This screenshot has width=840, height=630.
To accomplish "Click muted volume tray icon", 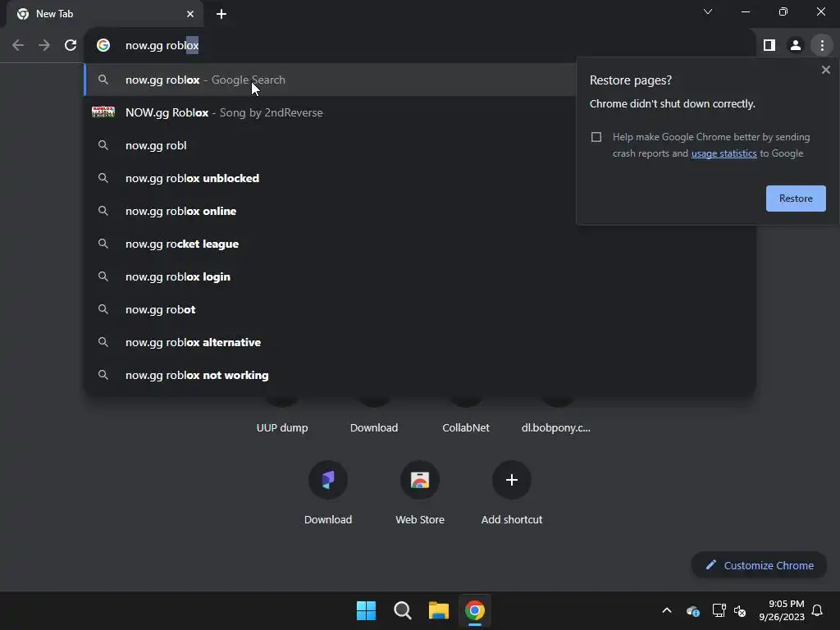I will [741, 610].
